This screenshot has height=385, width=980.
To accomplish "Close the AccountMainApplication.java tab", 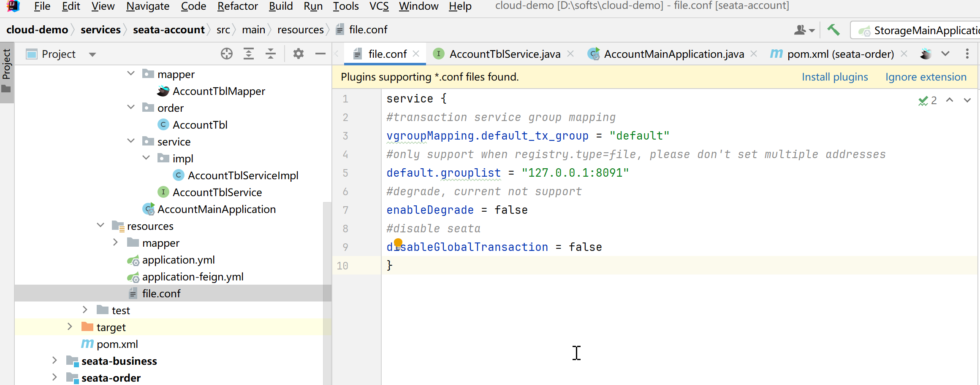I will (x=754, y=54).
